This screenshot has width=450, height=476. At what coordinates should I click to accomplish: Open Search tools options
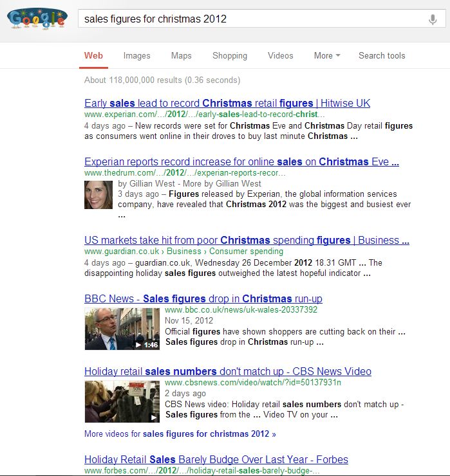pos(382,55)
